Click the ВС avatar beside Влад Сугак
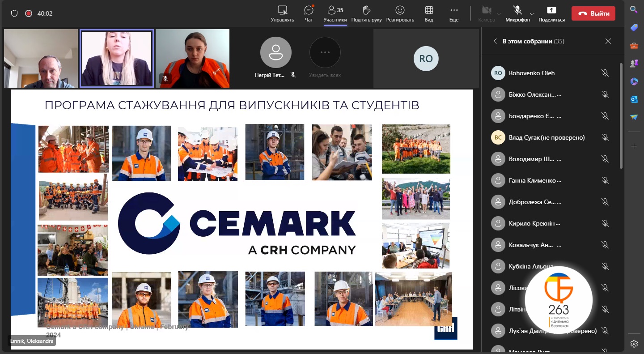This screenshot has height=354, width=644. [x=498, y=137]
